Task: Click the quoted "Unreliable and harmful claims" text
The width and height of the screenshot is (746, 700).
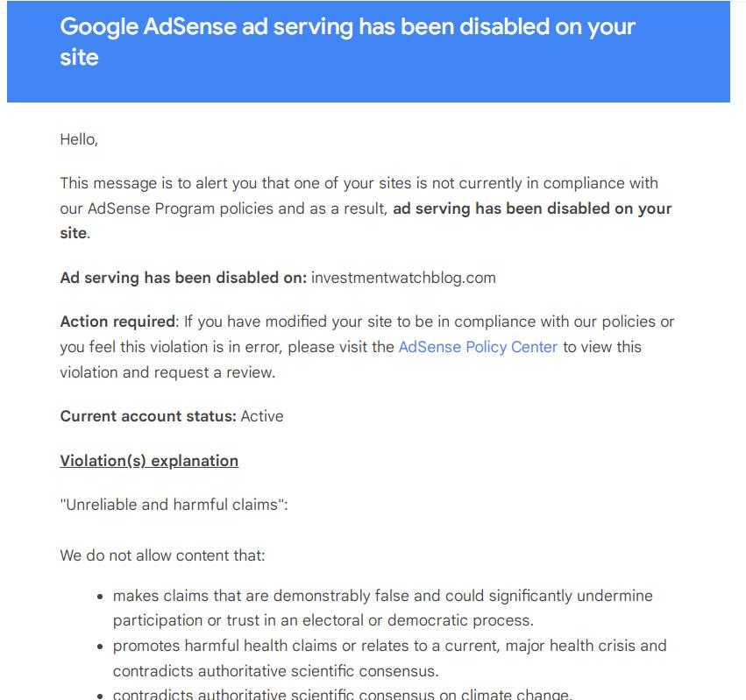Action: (172, 505)
